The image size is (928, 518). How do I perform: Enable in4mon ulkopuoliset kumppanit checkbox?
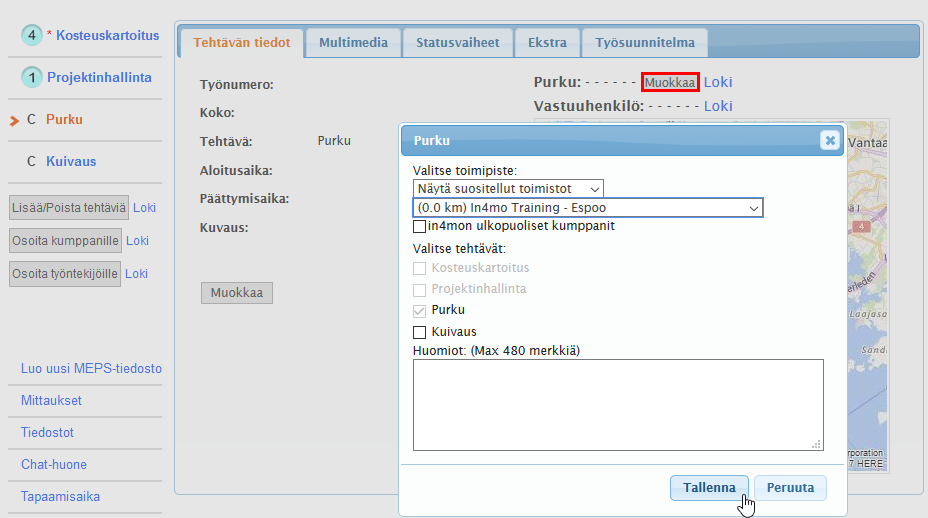[x=420, y=226]
